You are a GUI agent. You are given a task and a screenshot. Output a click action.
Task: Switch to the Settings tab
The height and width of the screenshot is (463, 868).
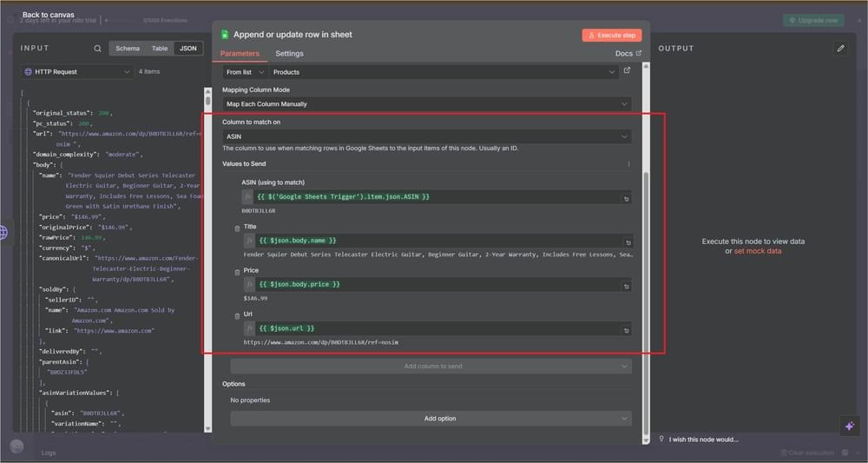point(289,54)
